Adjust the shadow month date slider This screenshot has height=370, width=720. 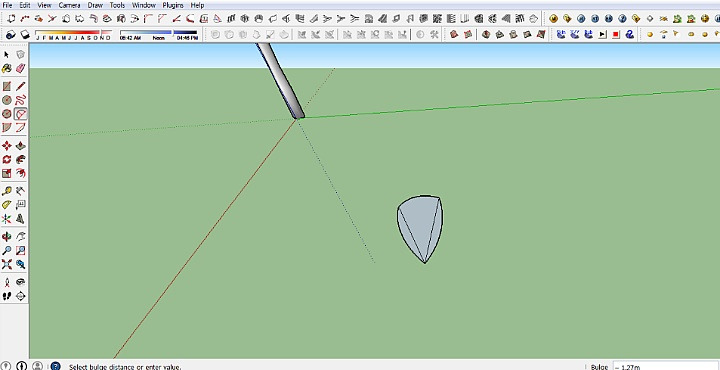tap(73, 33)
